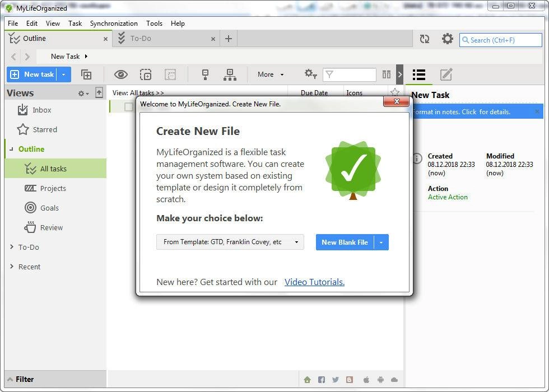Screen dimensions: 549x392
Task: Click the Icons column header
Action: (354, 93)
